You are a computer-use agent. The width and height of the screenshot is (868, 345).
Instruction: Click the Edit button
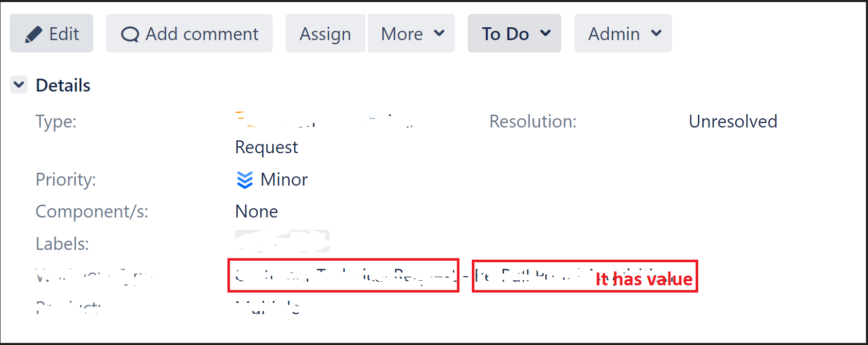coord(51,33)
